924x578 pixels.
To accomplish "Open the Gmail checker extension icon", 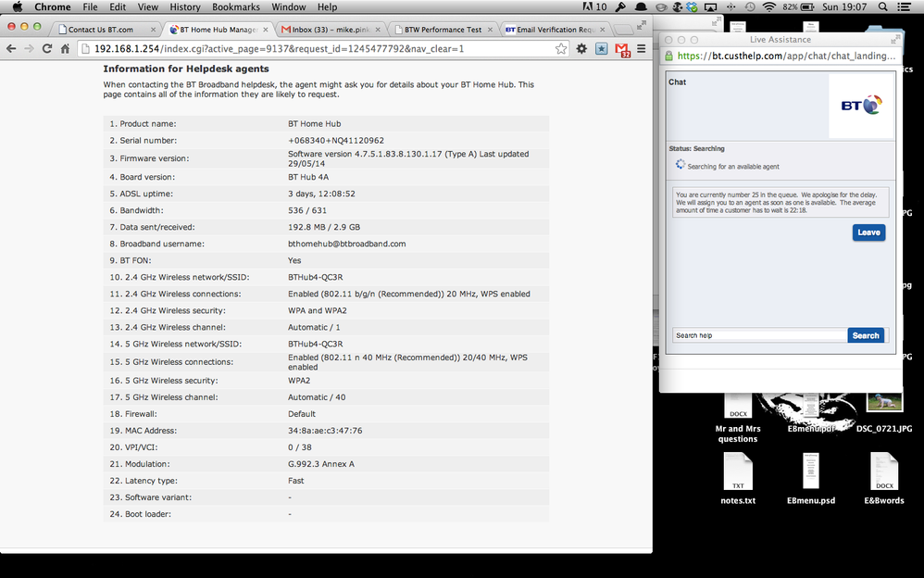I will (622, 49).
